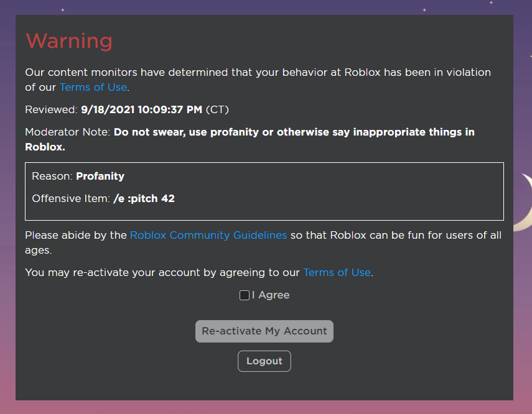This screenshot has height=414, width=532.
Task: Click the Moderator Note: Do not swear text
Action: pyautogui.click(x=250, y=139)
